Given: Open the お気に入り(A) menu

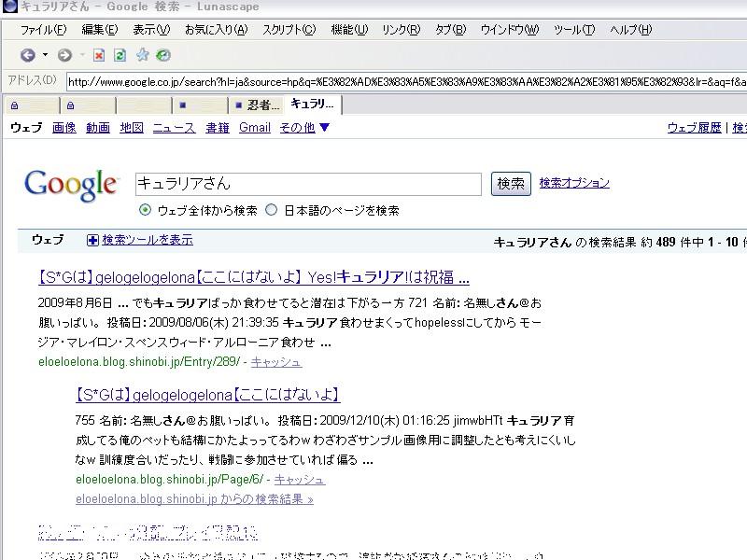Looking at the screenshot, I should tap(217, 30).
